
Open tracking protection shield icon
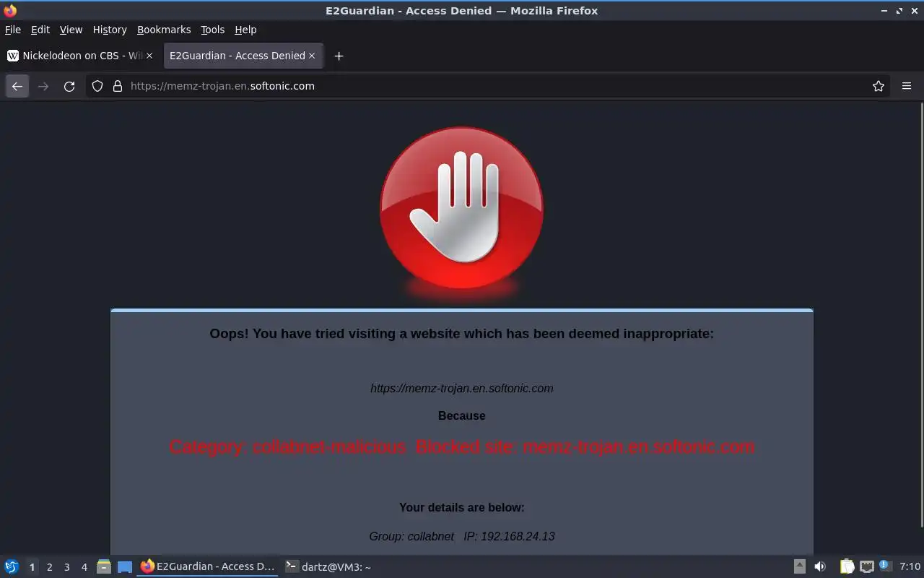(97, 86)
